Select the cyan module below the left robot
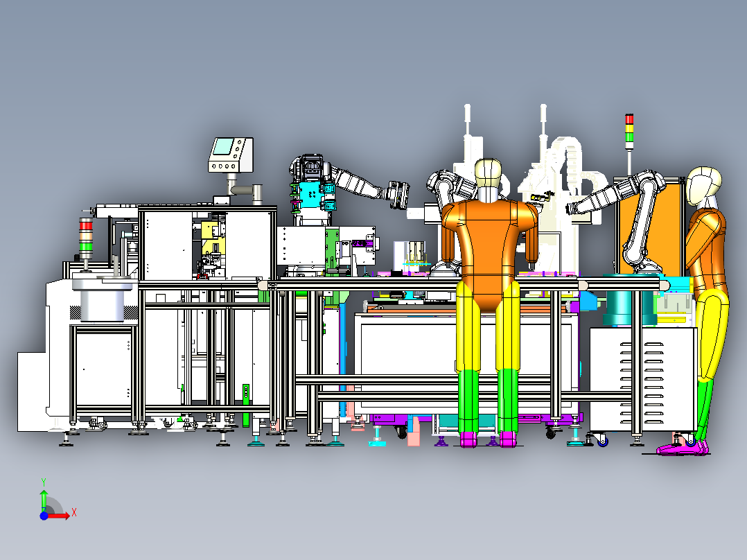 pyautogui.click(x=310, y=195)
